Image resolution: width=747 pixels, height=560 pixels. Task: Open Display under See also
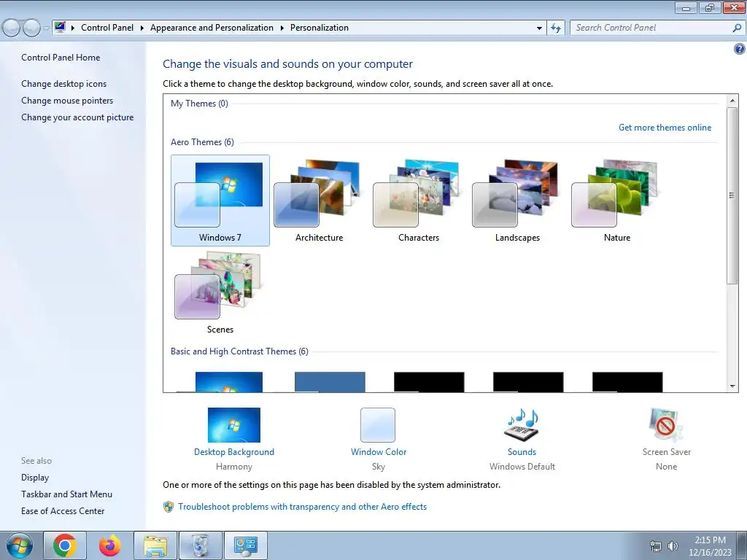click(x=35, y=478)
